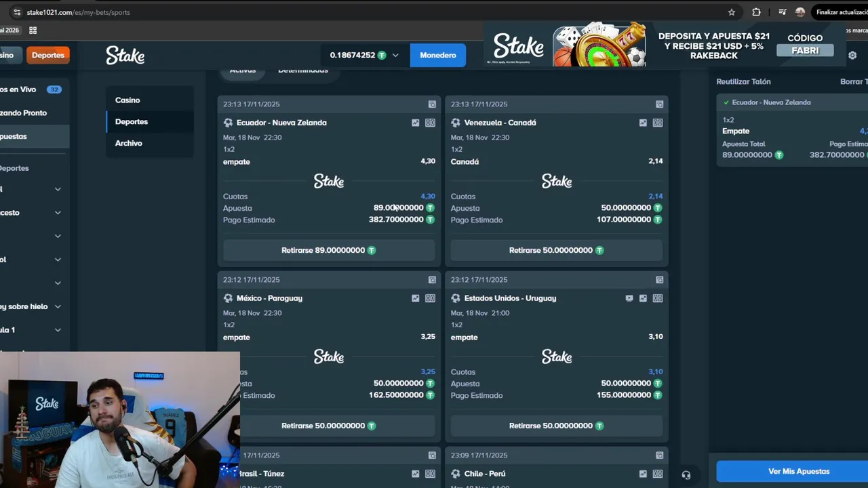
Task: Click soccer ball icon beside Chile - Perú
Action: click(456, 474)
